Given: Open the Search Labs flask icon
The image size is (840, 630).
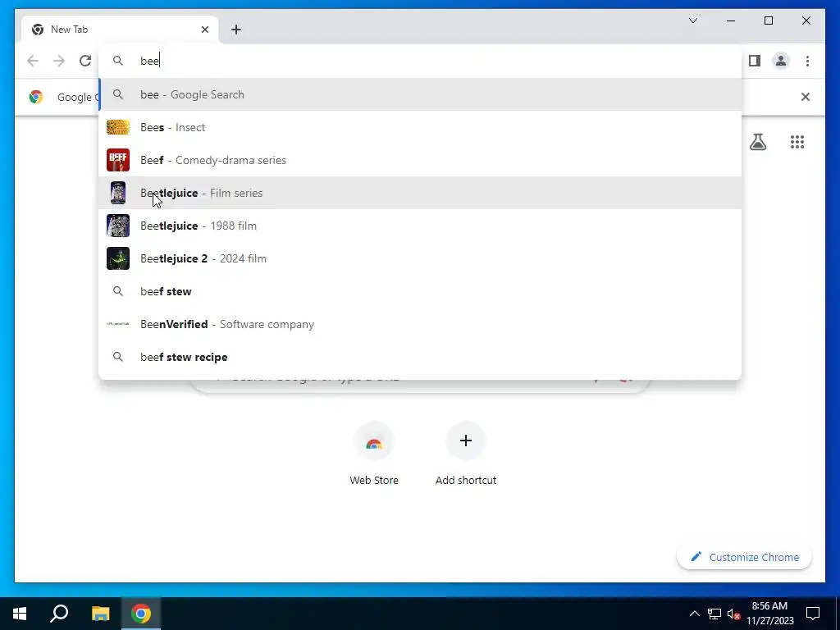Looking at the screenshot, I should [x=758, y=142].
